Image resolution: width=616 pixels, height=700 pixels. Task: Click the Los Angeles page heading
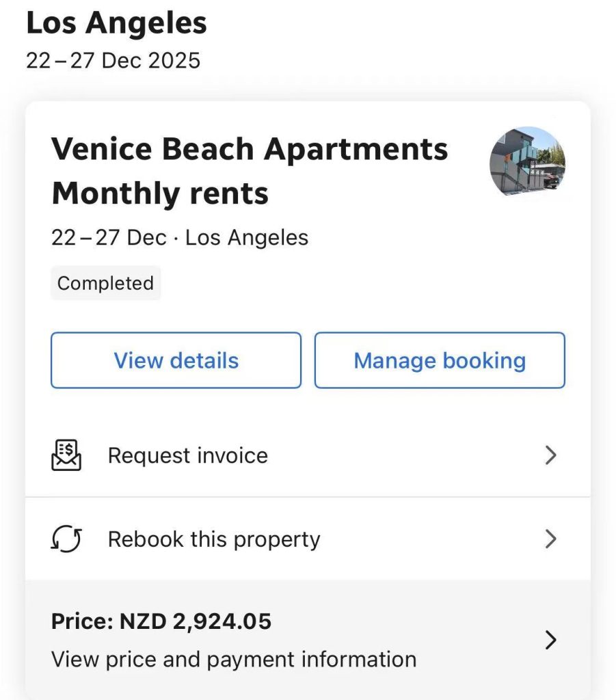[x=116, y=24]
